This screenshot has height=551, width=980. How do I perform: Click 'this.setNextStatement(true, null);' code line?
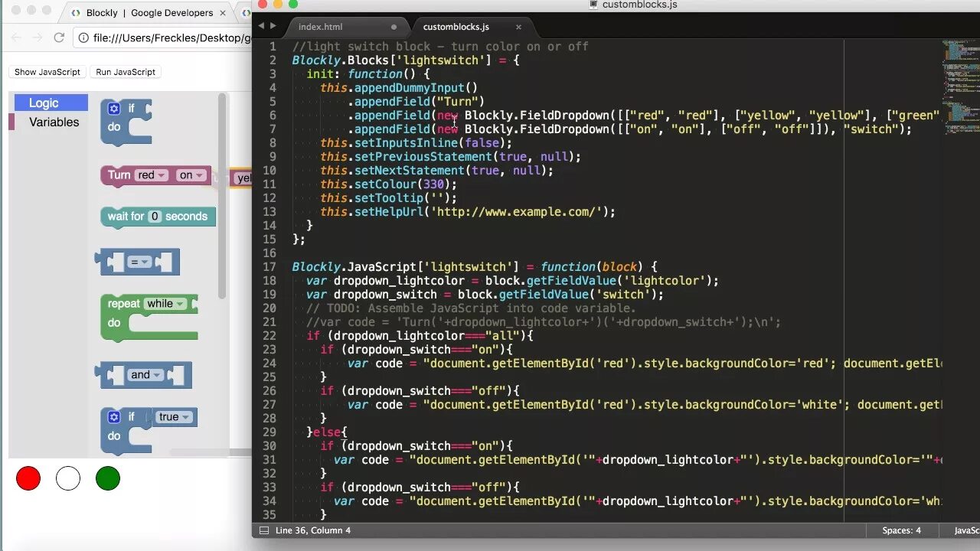tap(436, 171)
